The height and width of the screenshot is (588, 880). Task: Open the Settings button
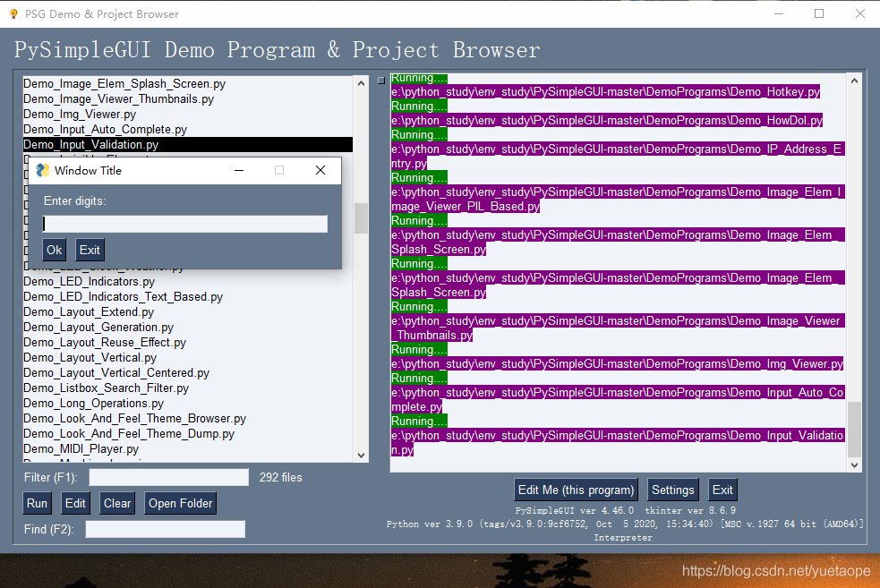(x=673, y=490)
